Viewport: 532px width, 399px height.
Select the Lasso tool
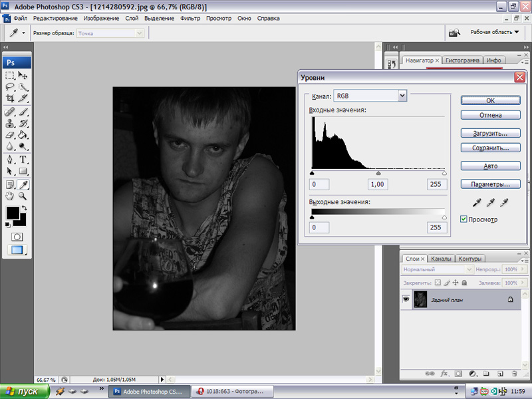(10, 87)
